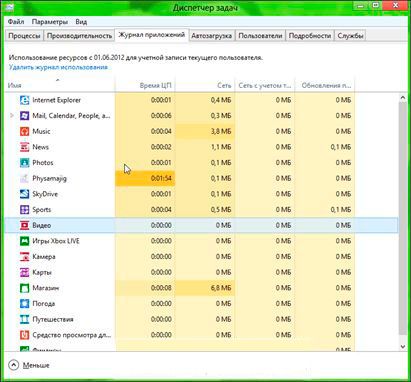Click Удалить журнал использования link
This screenshot has height=382, width=411.
pos(58,67)
